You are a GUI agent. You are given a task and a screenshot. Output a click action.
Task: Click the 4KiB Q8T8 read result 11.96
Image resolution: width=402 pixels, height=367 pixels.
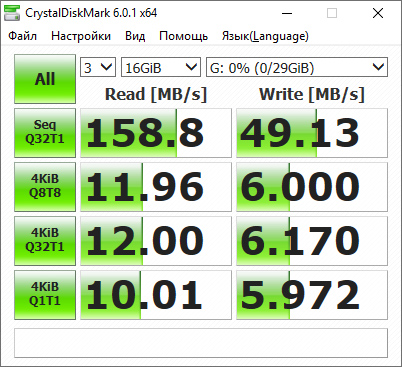point(156,187)
